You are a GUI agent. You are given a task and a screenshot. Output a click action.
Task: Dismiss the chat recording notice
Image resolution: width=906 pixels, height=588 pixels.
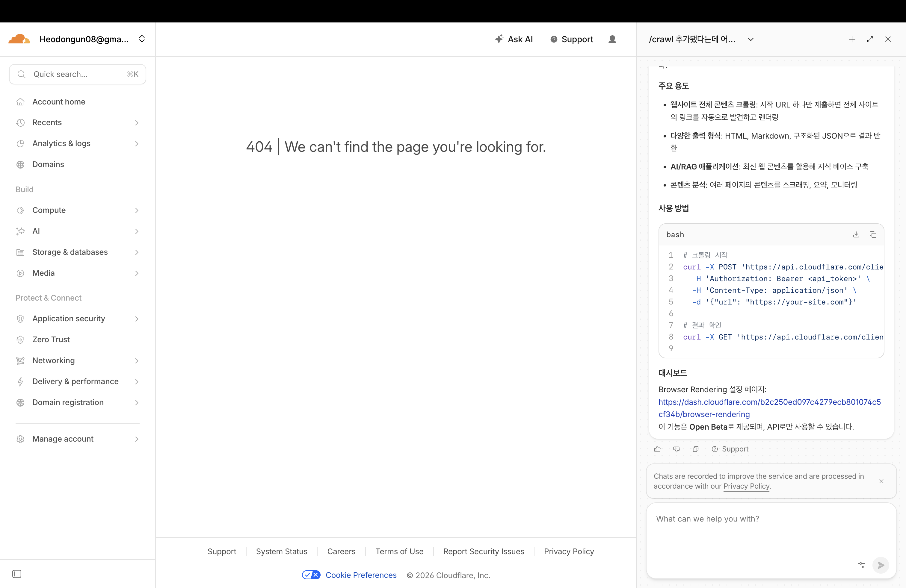tap(881, 481)
